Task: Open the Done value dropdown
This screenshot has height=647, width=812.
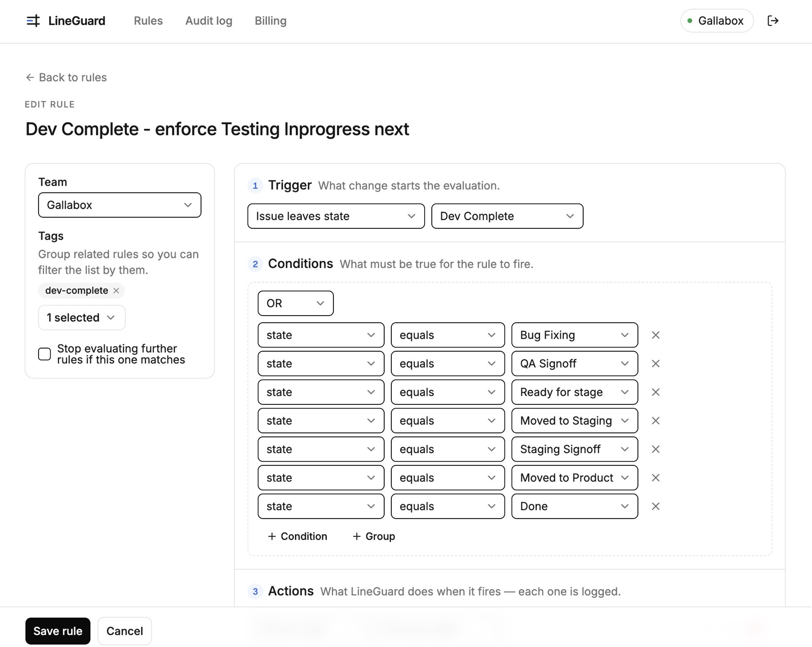Action: 575,506
